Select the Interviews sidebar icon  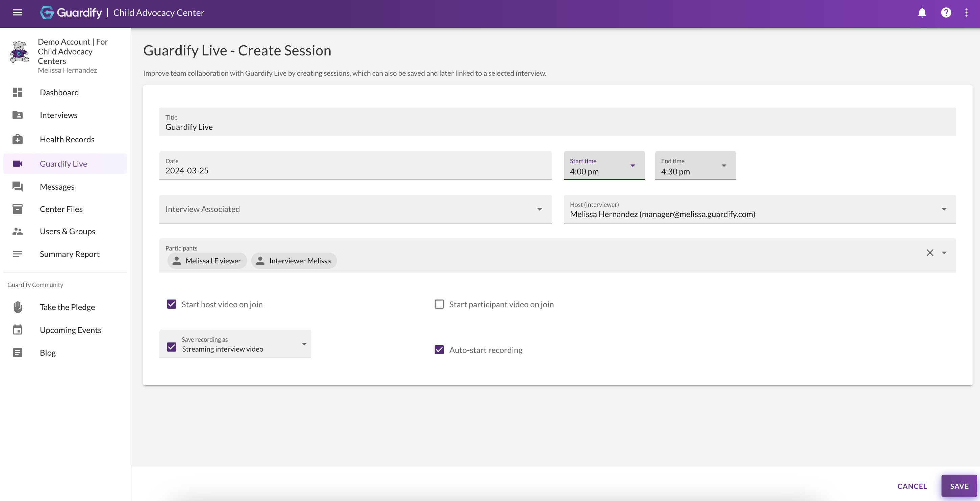(x=18, y=115)
